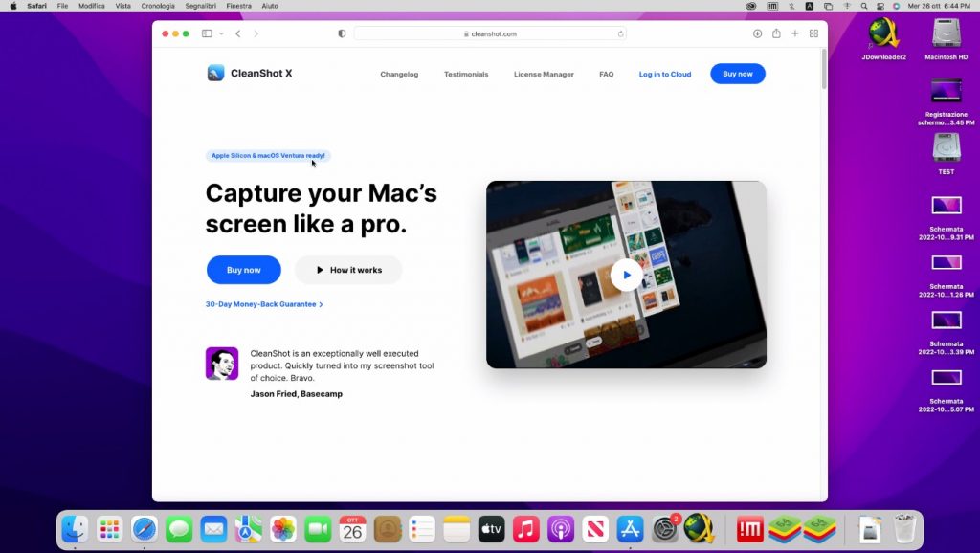
Task: Go back with the Safari back arrow
Action: tap(238, 33)
